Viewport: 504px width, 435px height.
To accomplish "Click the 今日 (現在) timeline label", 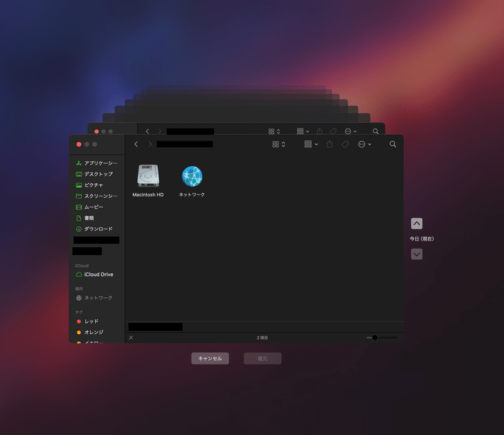I will click(421, 239).
